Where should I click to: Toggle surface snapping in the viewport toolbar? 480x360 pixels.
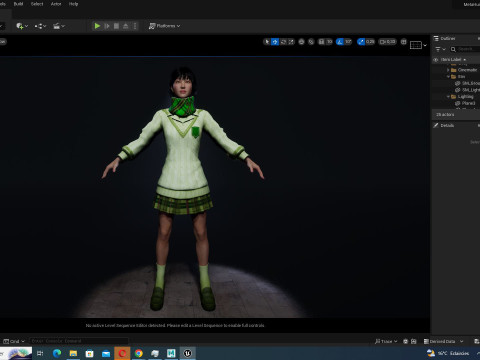coord(311,42)
